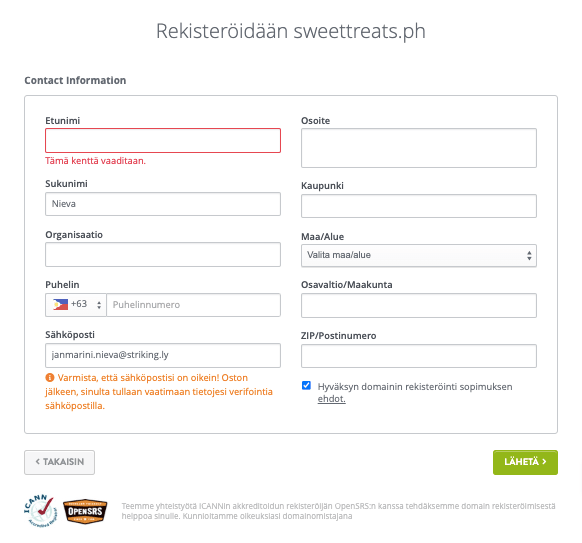Click the Sukunimi field containing Nieva
582x543 pixels.
coord(163,204)
